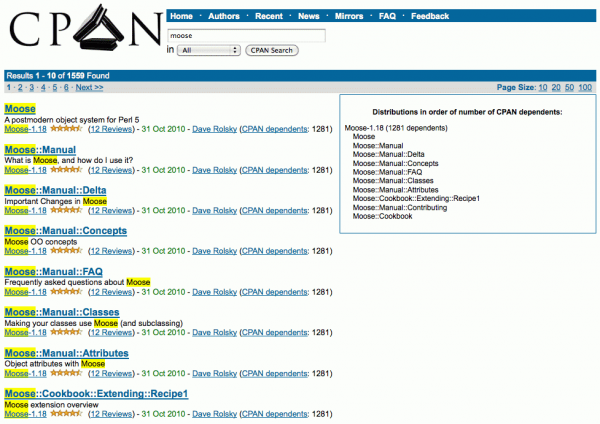Image resolution: width=600 pixels, height=424 pixels.
Task: Open the FAQ nav item
Action: 387,16
